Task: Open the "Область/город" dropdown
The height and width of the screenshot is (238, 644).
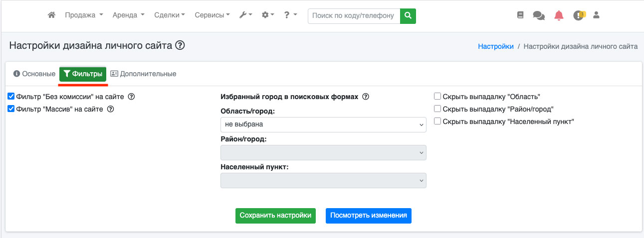Action: (x=323, y=124)
